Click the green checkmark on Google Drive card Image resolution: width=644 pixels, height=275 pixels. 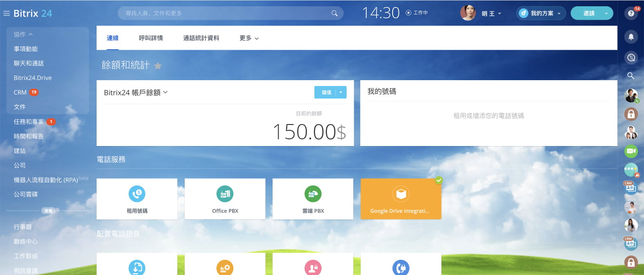click(439, 180)
